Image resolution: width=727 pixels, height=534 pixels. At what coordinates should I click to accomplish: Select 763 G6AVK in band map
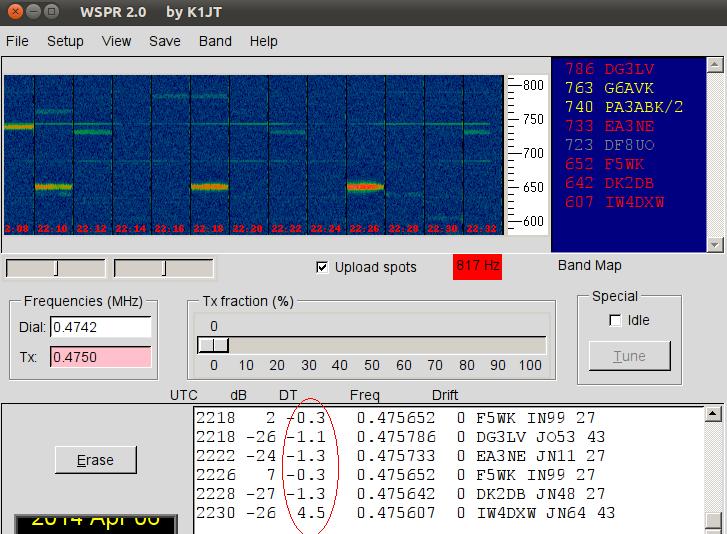pyautogui.click(x=609, y=88)
